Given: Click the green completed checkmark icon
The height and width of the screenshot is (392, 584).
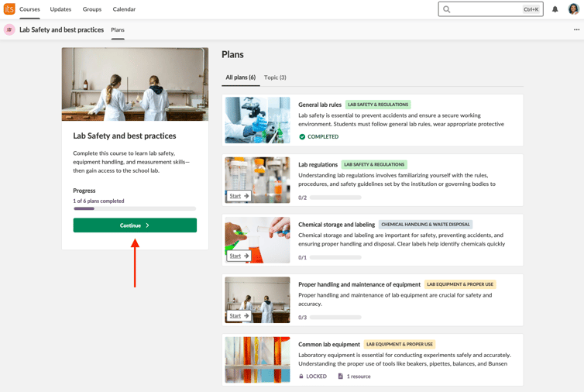Looking at the screenshot, I should 302,137.
